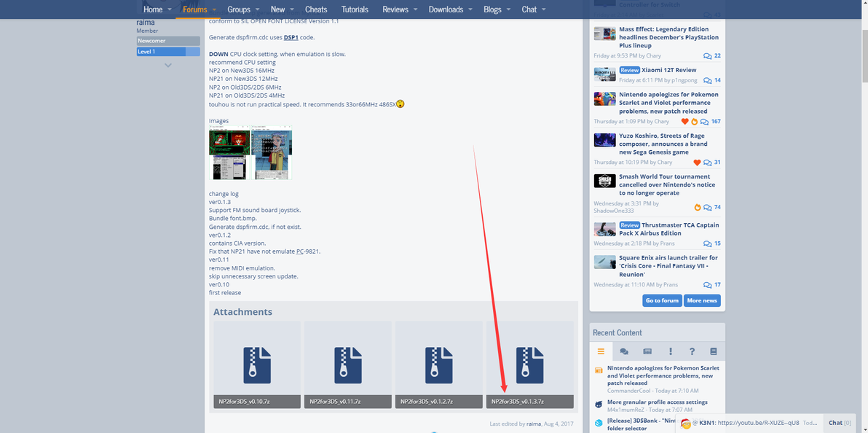The height and width of the screenshot is (433, 868).
Task: Expand the Downloads menu arrow
Action: (x=470, y=9)
